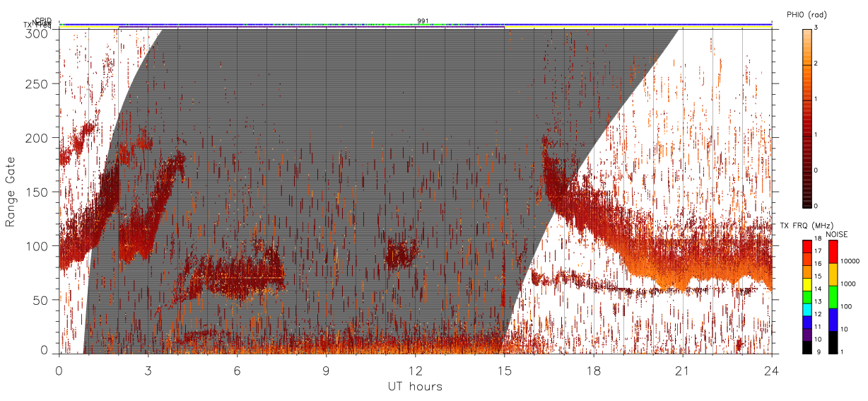Click the y-axis tick label 300
Image resolution: width=868 pixels, height=401 pixels.
coord(37,33)
